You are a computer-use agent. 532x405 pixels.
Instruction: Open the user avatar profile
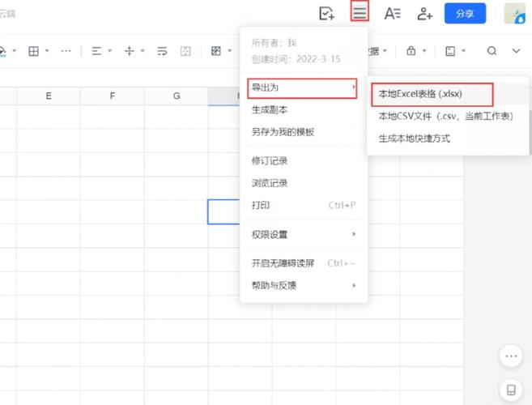(514, 13)
